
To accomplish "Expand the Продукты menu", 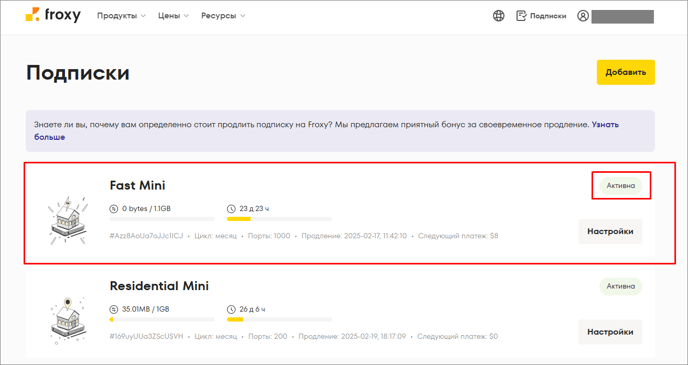I will pos(121,16).
